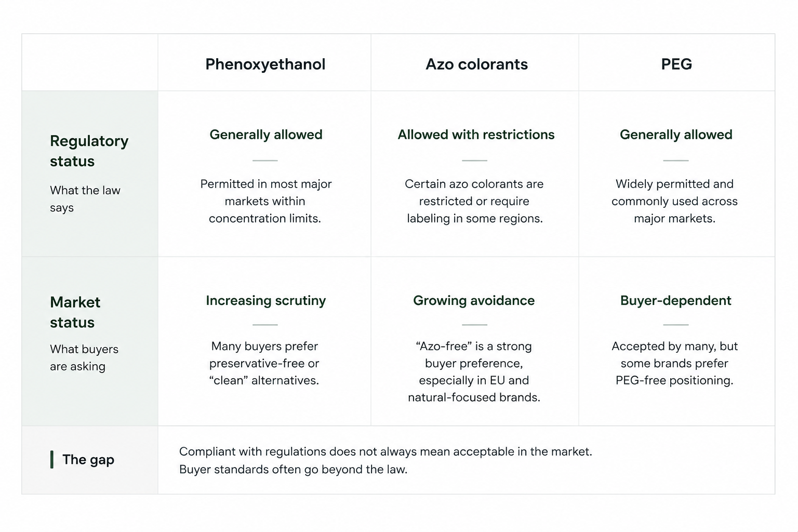
Task: Click the 'Azo-free is a strong buyer preference' text
Action: coord(474,355)
